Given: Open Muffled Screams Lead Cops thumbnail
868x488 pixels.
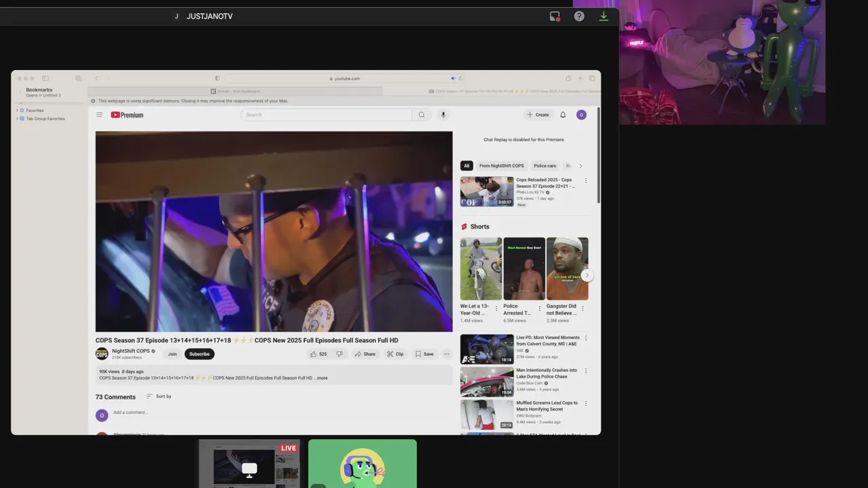Looking at the screenshot, I should [487, 414].
